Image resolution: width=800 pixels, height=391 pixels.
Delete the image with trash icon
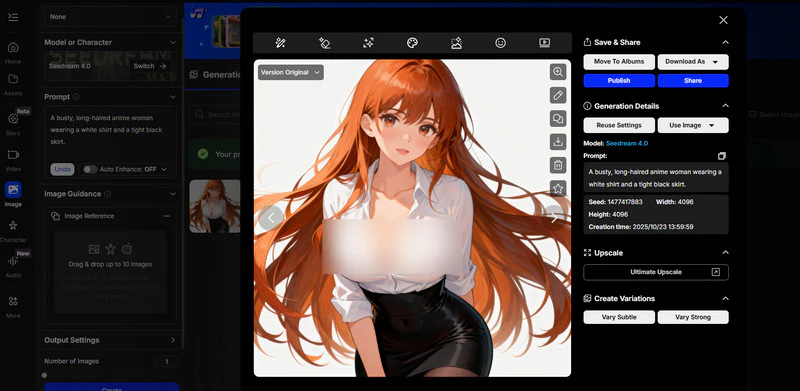[558, 165]
